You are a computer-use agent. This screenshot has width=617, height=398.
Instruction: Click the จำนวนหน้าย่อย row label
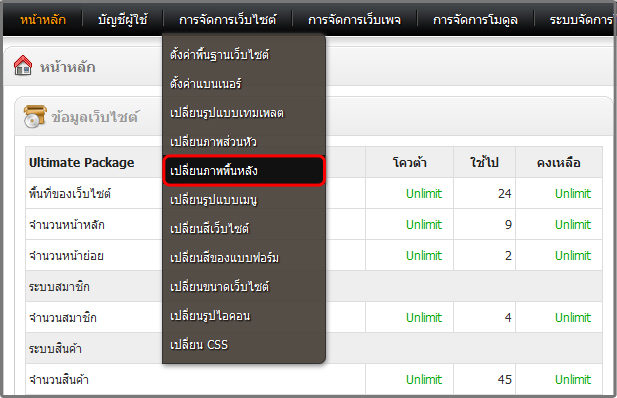[x=66, y=255]
